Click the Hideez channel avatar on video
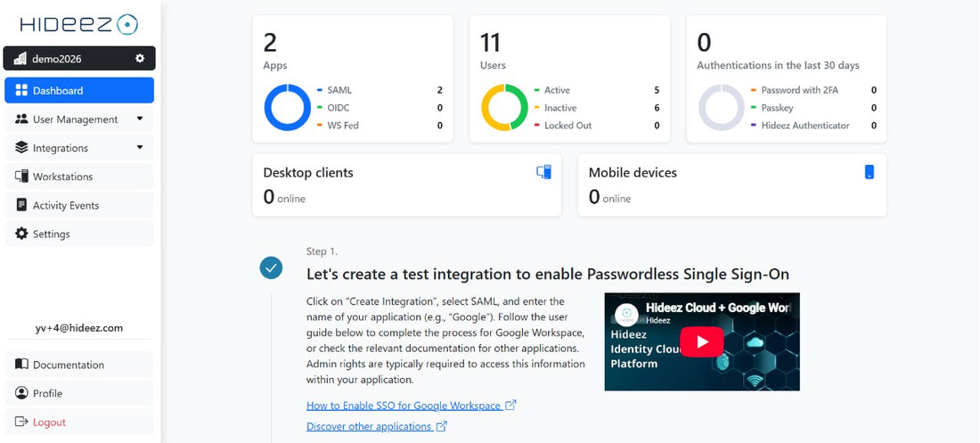This screenshot has height=443, width=980. click(626, 314)
